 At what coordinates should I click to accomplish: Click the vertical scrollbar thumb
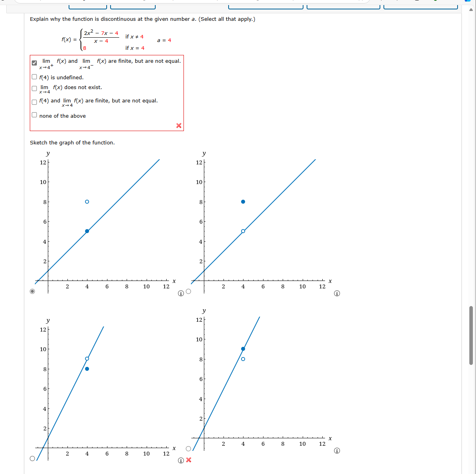tap(472, 332)
